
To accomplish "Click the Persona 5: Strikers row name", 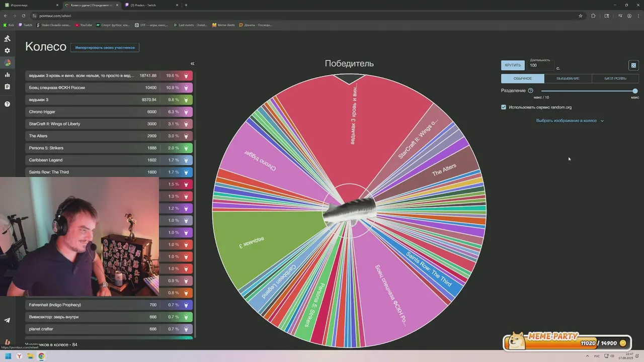I will [46, 148].
